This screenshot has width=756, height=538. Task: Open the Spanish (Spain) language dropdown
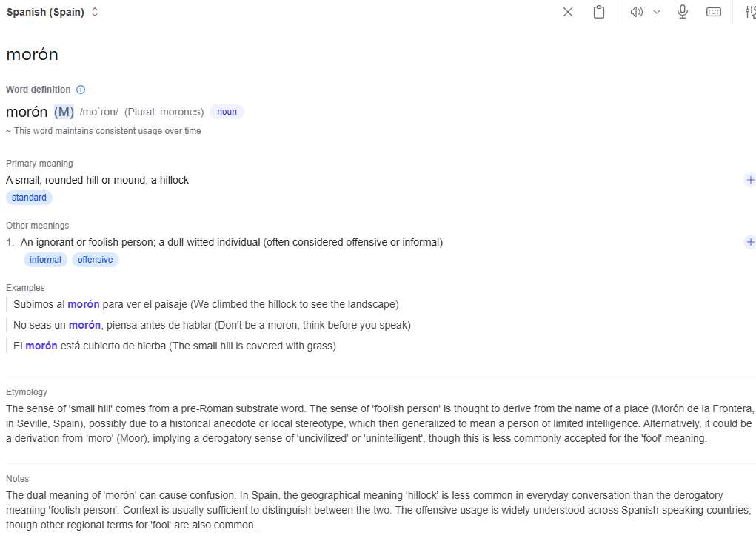pos(53,12)
